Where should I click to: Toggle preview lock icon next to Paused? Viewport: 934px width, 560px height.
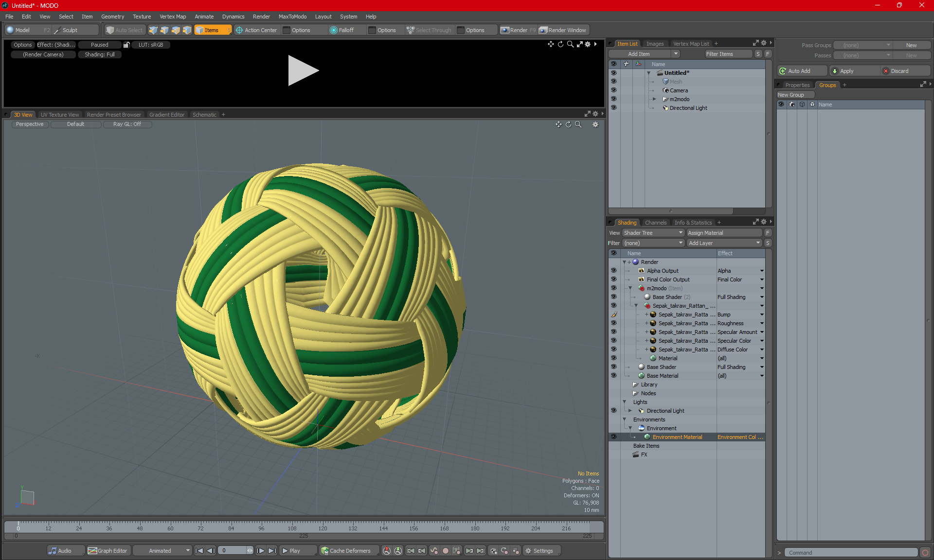[126, 45]
